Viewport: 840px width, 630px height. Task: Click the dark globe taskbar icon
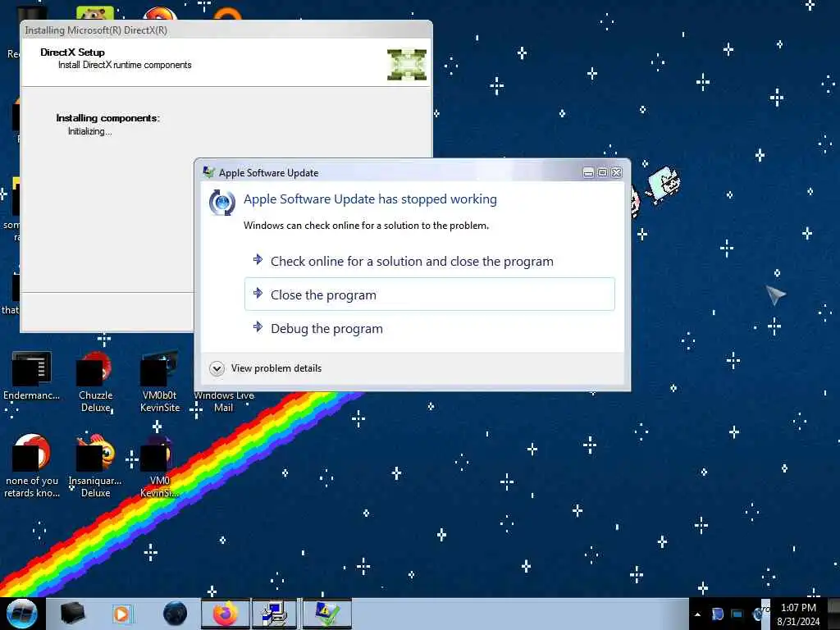coord(176,614)
